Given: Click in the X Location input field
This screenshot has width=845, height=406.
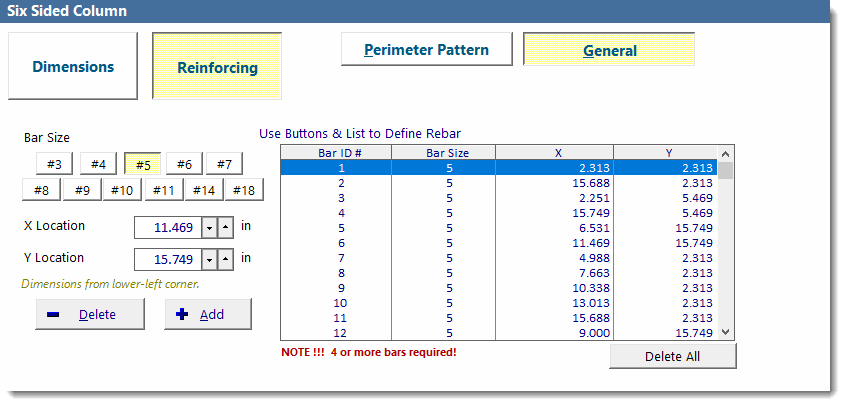Looking at the screenshot, I should point(167,228).
